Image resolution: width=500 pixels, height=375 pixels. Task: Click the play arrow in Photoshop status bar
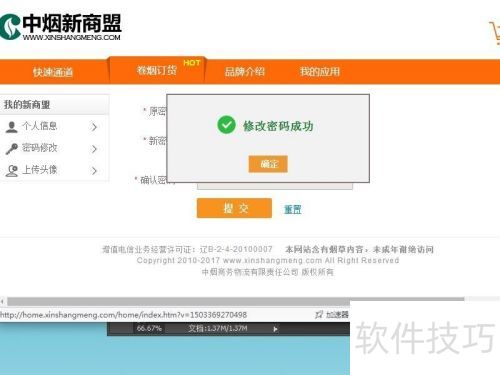[x=275, y=329]
